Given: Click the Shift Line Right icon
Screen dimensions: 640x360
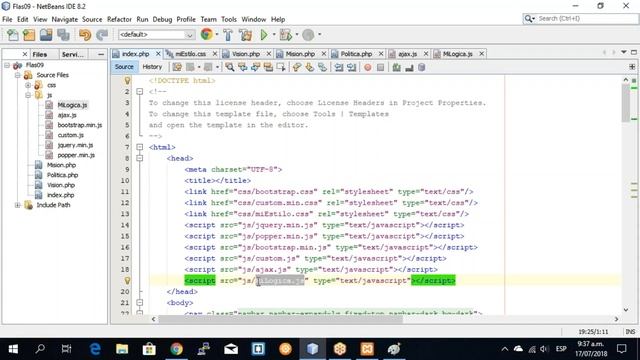Looking at the screenshot, I should coord(351,67).
